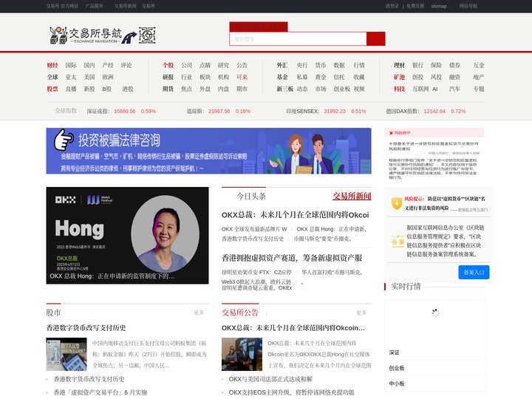Open the 个股 category

pos(168,65)
